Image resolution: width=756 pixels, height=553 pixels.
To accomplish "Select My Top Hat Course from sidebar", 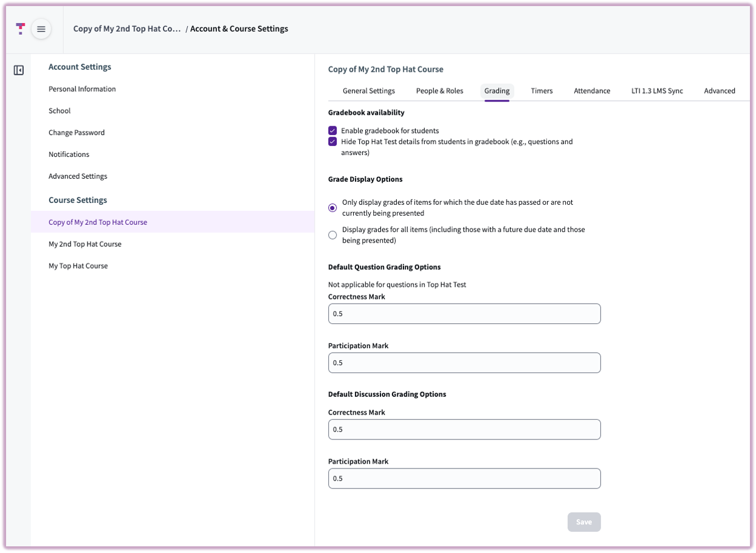I will coord(78,266).
